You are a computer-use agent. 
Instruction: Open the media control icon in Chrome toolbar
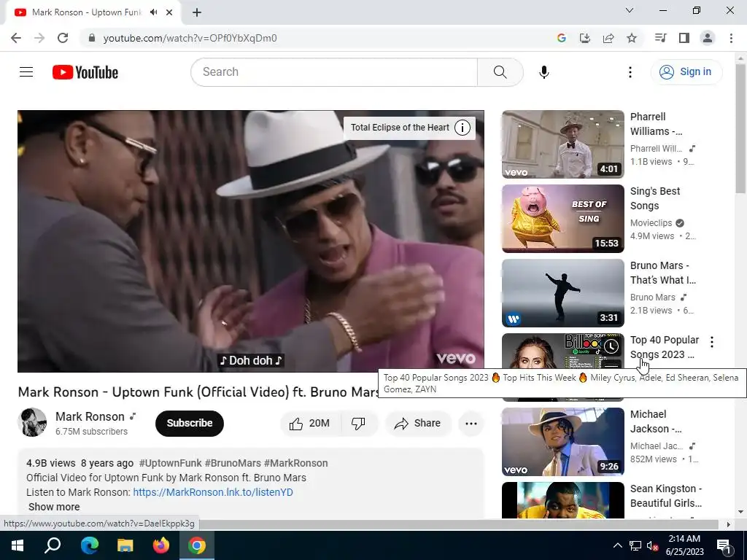click(x=660, y=38)
